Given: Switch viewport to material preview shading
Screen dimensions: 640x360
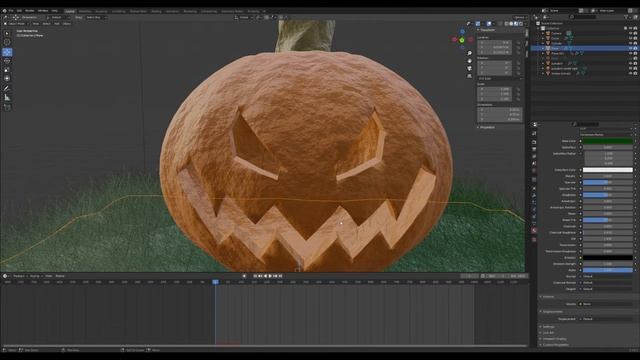Looking at the screenshot, I should pyautogui.click(x=516, y=24).
